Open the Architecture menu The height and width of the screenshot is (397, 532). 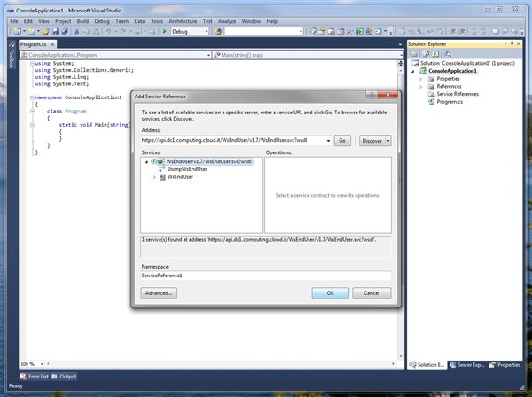point(183,21)
